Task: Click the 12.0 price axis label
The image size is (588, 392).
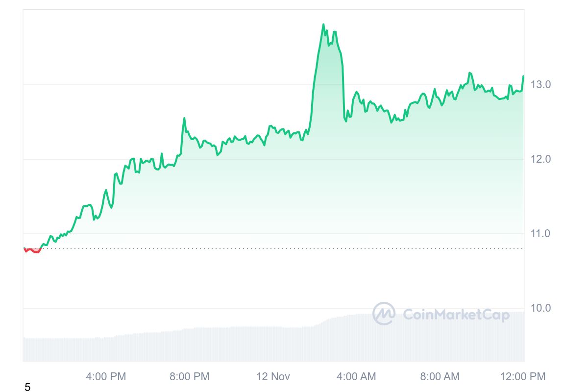Action: point(540,159)
